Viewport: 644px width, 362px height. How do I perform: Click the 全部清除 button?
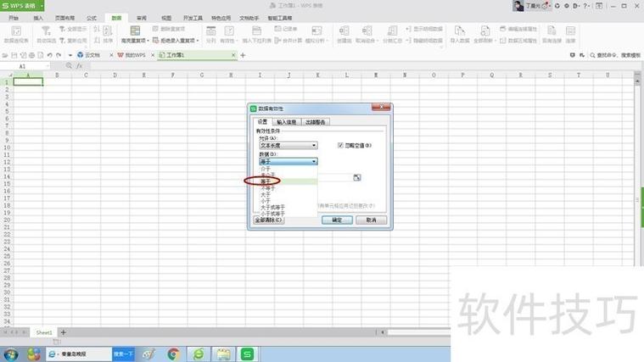269,220
